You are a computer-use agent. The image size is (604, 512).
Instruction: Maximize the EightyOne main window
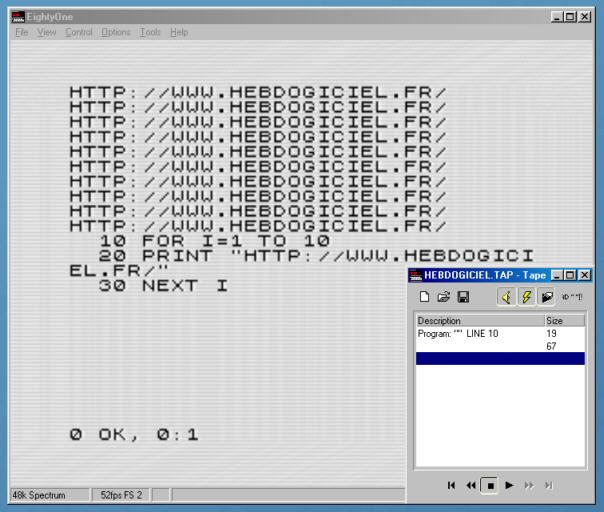(570, 17)
